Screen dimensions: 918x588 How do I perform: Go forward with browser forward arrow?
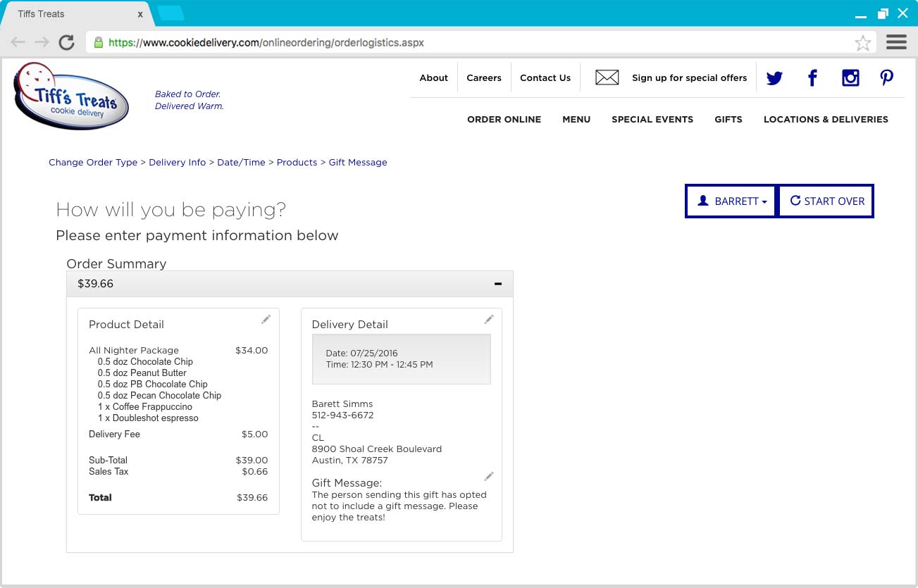42,43
